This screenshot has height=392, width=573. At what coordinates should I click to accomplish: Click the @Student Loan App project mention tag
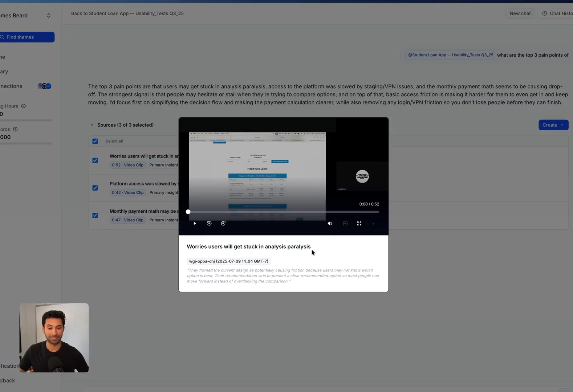click(451, 55)
